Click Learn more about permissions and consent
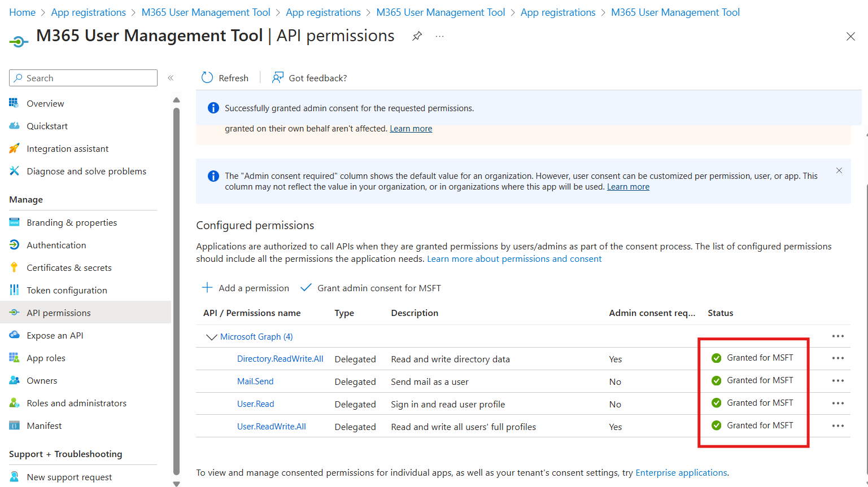The image size is (868, 487). (x=514, y=258)
